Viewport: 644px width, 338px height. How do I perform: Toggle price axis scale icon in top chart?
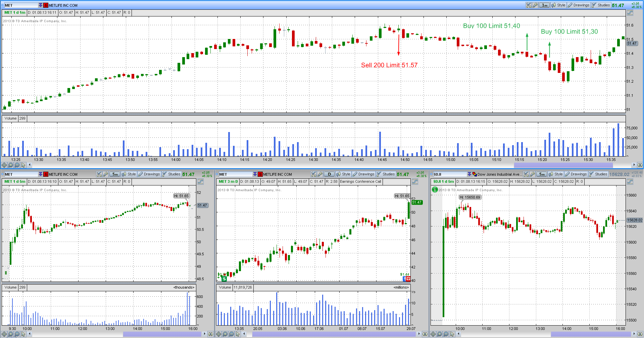pyautogui.click(x=630, y=13)
